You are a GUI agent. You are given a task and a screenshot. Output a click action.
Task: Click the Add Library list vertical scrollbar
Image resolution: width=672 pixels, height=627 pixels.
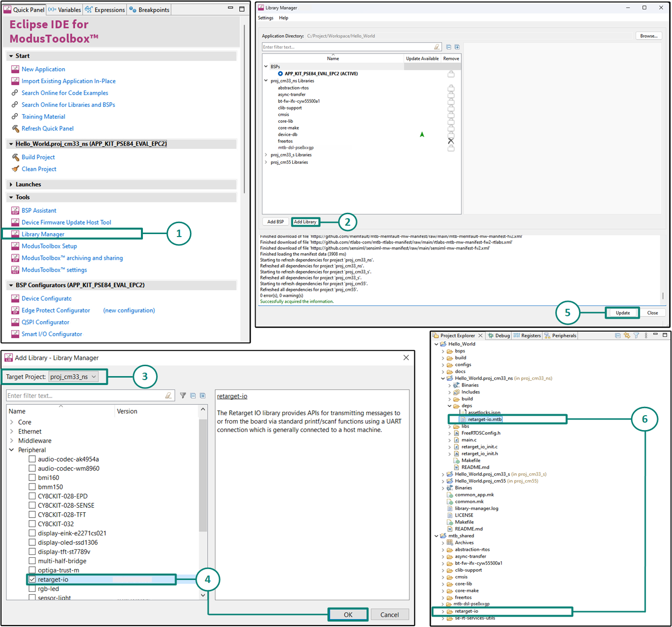tap(203, 475)
